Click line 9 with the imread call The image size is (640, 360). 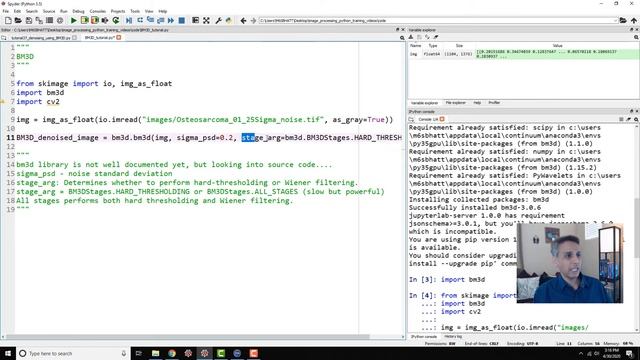point(204,120)
